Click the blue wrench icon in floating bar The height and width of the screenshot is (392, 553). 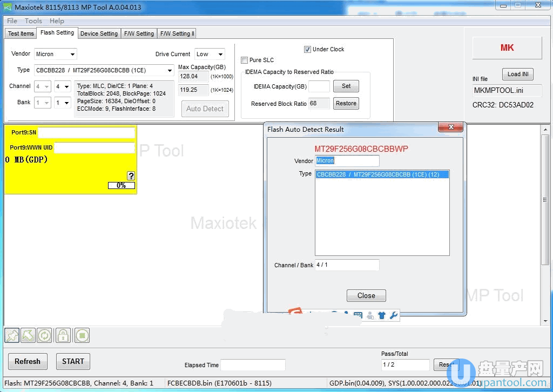click(x=394, y=315)
